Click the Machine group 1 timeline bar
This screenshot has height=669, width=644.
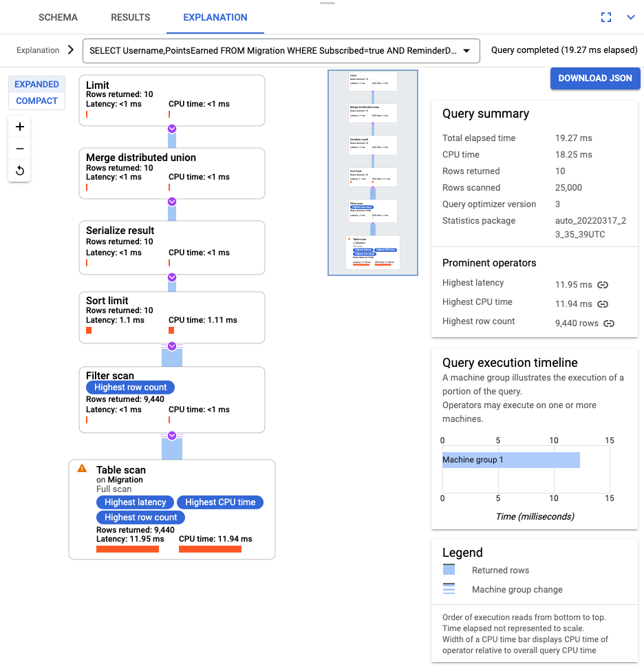point(511,460)
